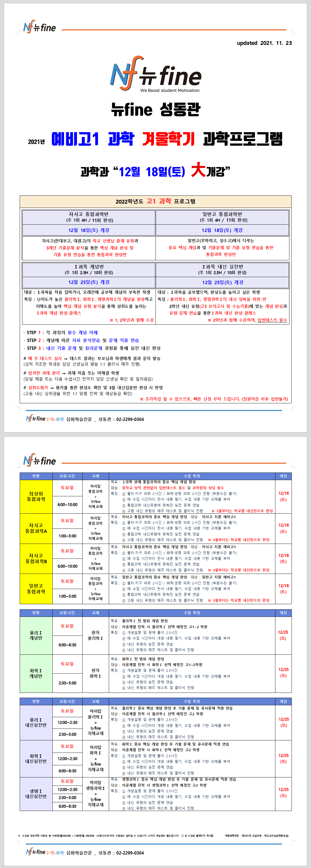This screenshot has height=868, width=311.
Task: Click '12월 18일(토) 개강' under 자사고 통합과학반
Action: point(89,230)
